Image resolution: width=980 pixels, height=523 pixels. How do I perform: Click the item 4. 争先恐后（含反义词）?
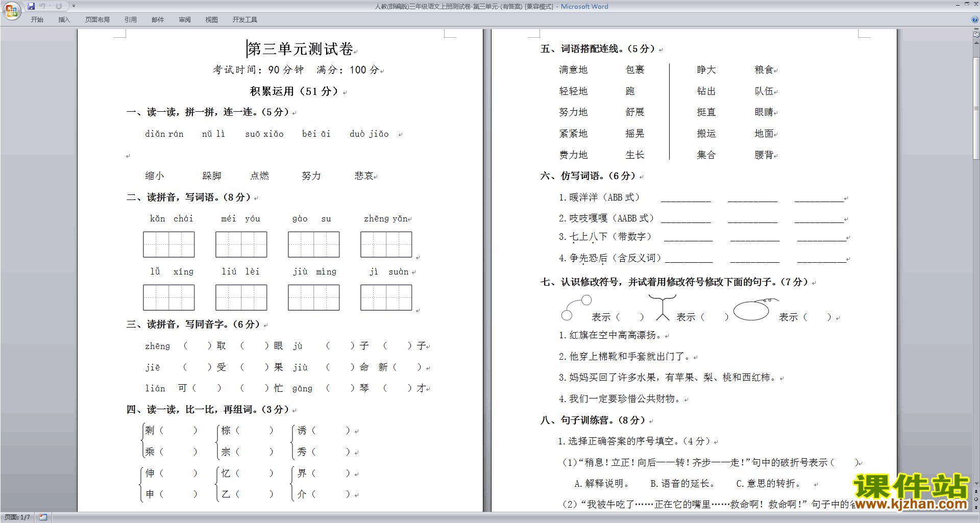point(610,258)
